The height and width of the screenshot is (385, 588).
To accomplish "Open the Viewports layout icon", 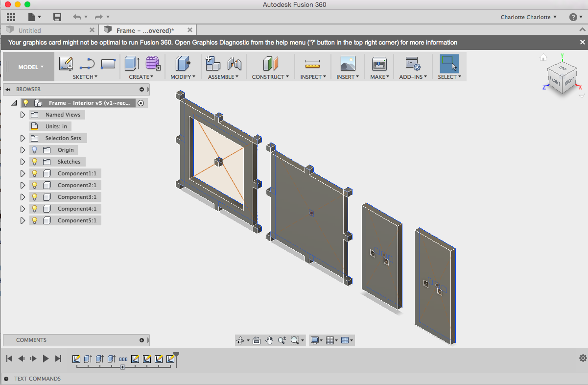I will click(x=345, y=340).
